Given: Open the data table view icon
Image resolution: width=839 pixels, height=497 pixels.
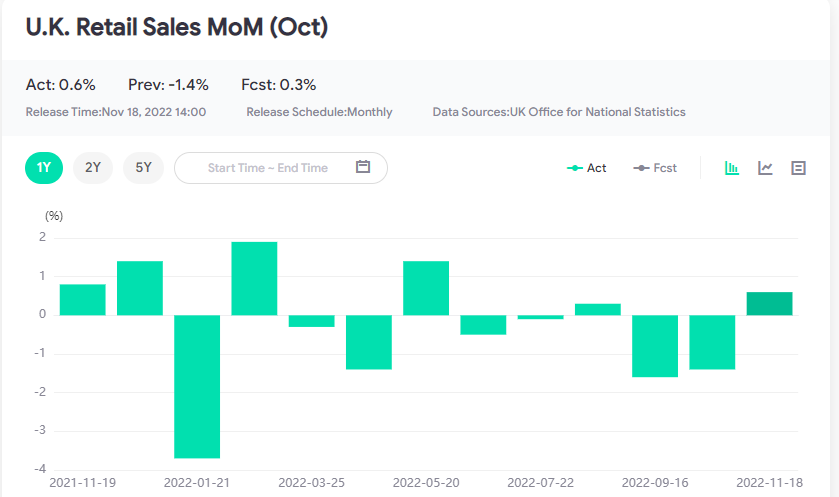Looking at the screenshot, I should [x=798, y=168].
